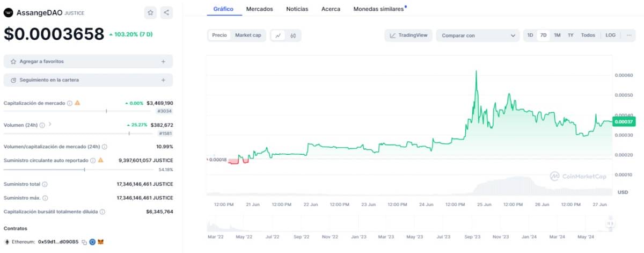This screenshot has width=644, height=253.
Task: Click the MetaMask fox icon
Action: 100,242
